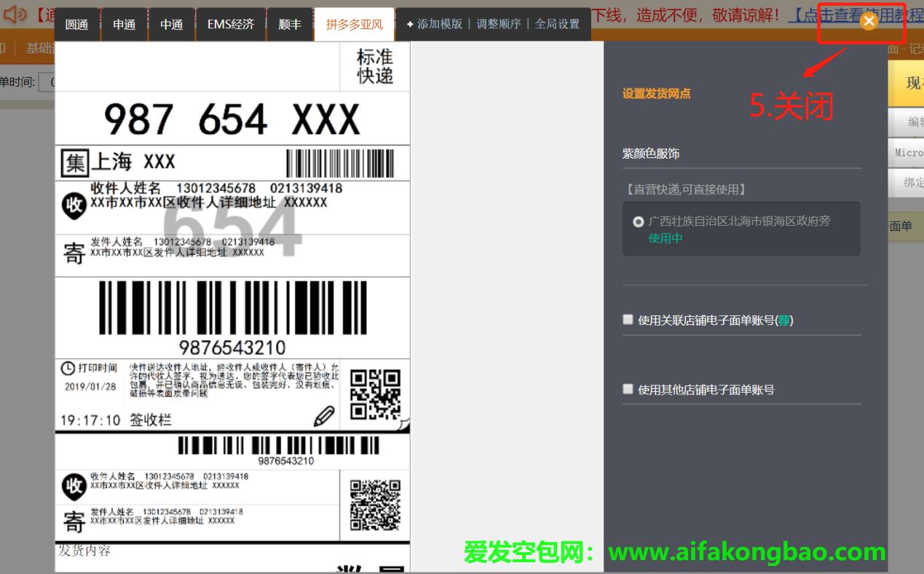Image resolution: width=924 pixels, height=574 pixels.
Task: Select the EMS经济 tab
Action: 231,25
